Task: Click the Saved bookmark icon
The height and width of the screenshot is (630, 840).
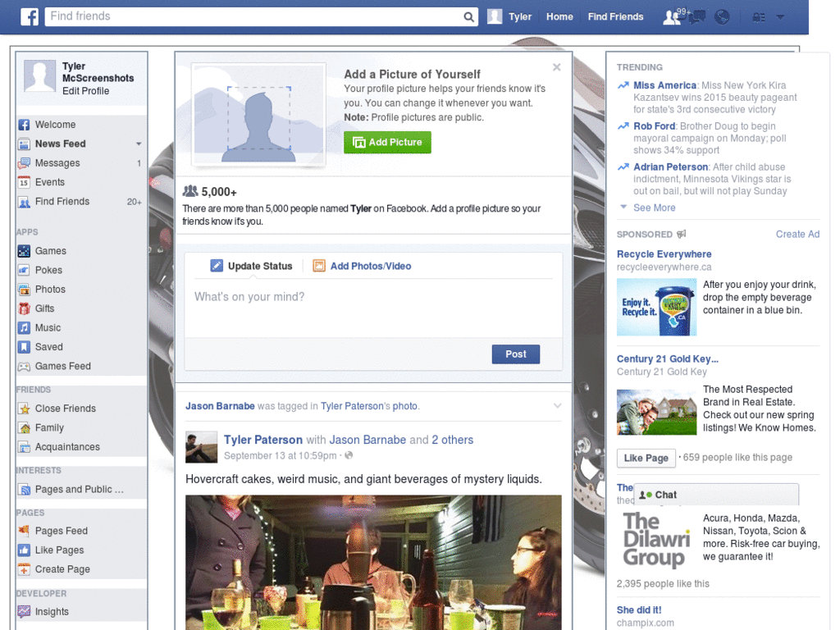Action: [24, 347]
